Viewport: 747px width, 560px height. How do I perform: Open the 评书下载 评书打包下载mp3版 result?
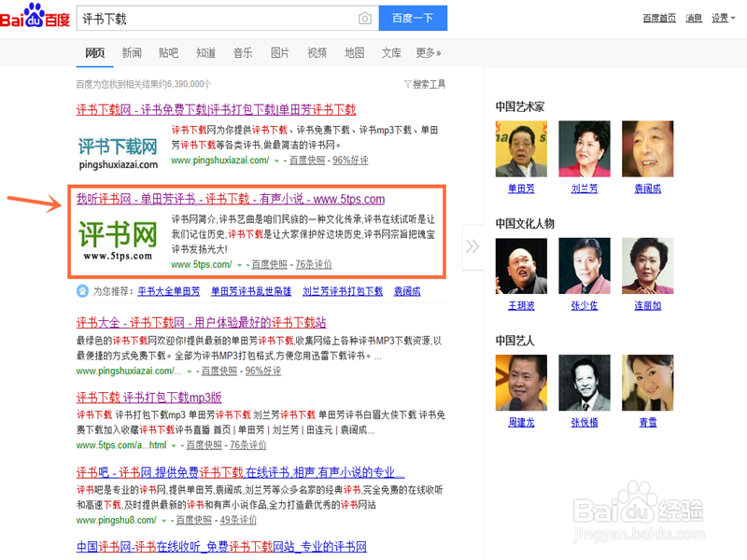coord(149,398)
